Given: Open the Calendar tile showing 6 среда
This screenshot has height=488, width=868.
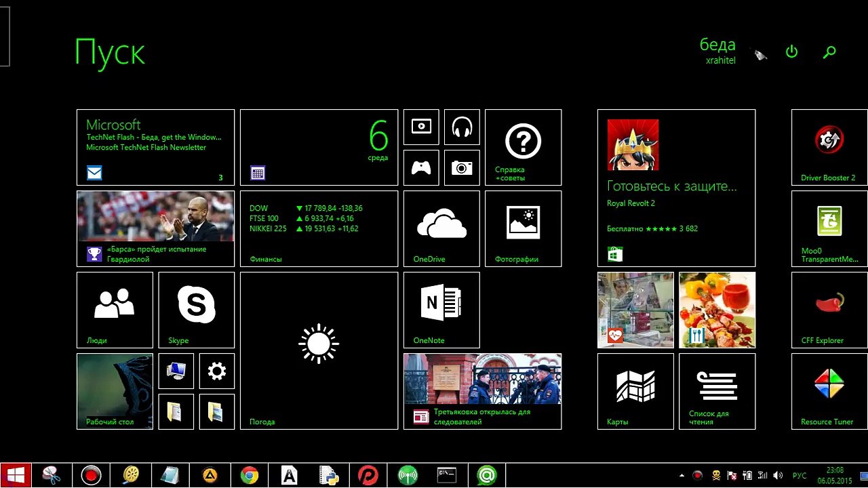Looking at the screenshot, I should tap(319, 147).
